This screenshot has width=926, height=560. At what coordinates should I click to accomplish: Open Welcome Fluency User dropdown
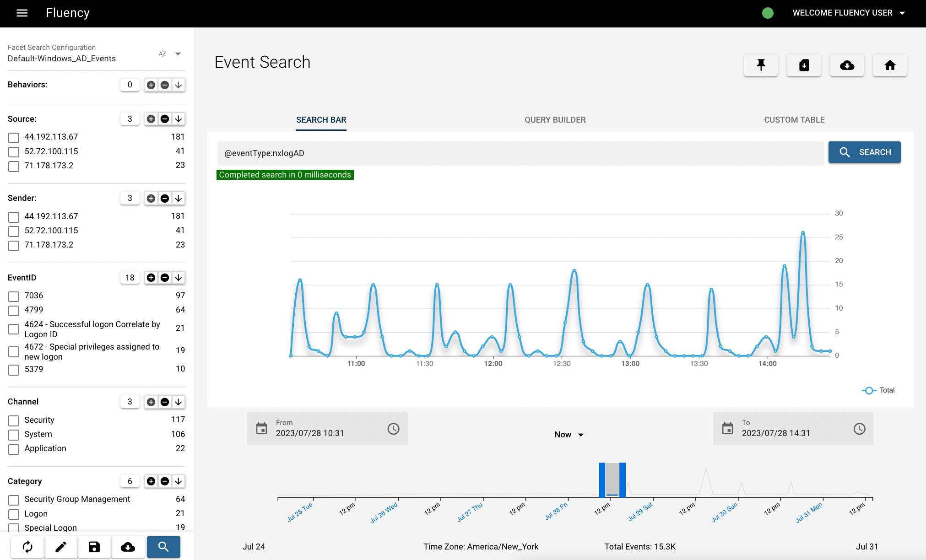tap(849, 13)
